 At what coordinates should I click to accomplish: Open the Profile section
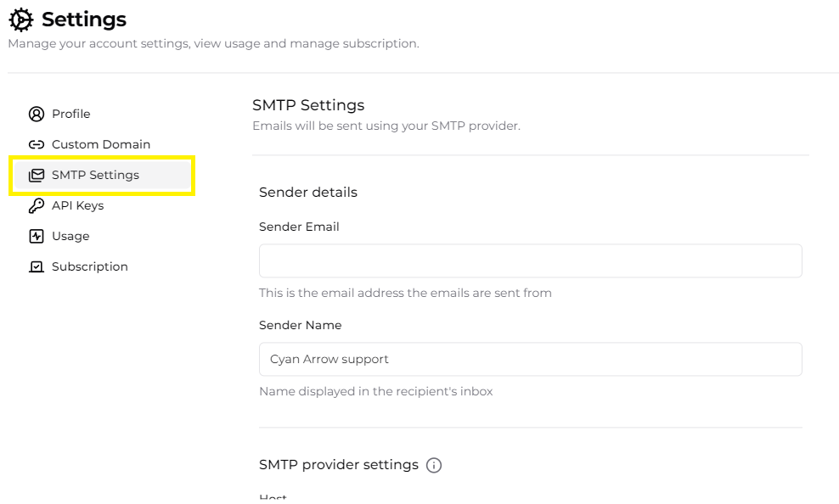click(70, 114)
